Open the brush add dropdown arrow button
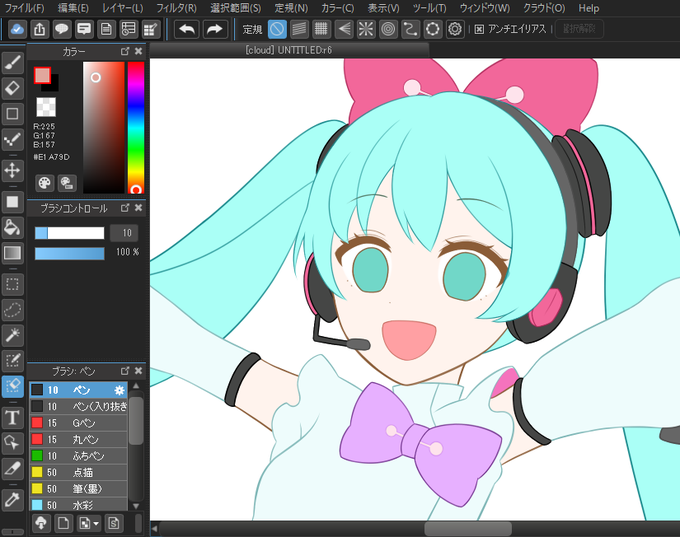Screen dimensions: 680x537 point(89,523)
